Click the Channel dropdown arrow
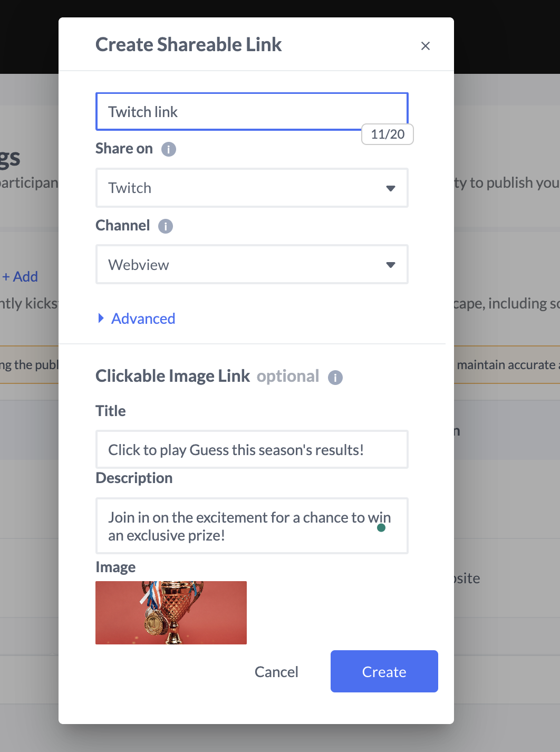Screen dimensions: 560x752 (391, 265)
